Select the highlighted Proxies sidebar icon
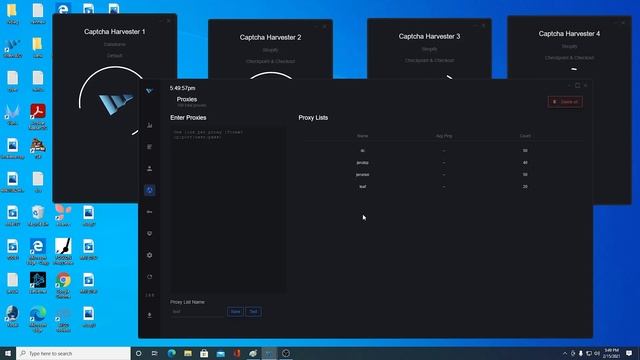 [x=149, y=190]
